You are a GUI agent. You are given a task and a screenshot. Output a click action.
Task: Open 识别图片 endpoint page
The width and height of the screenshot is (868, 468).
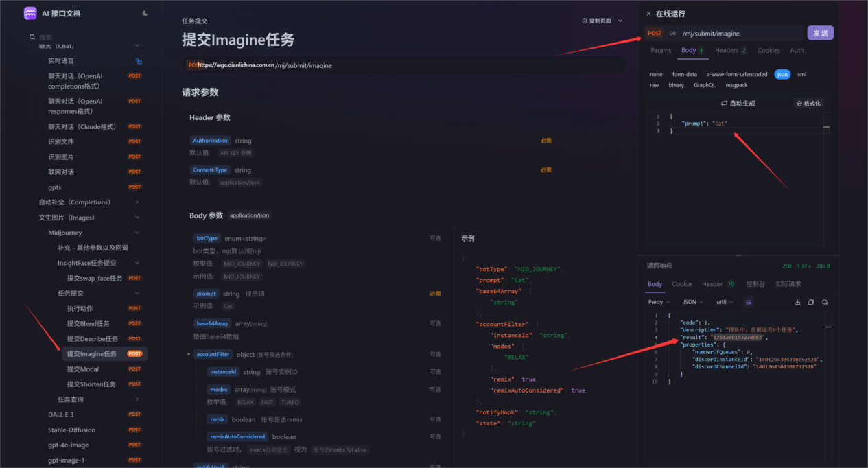coord(61,156)
